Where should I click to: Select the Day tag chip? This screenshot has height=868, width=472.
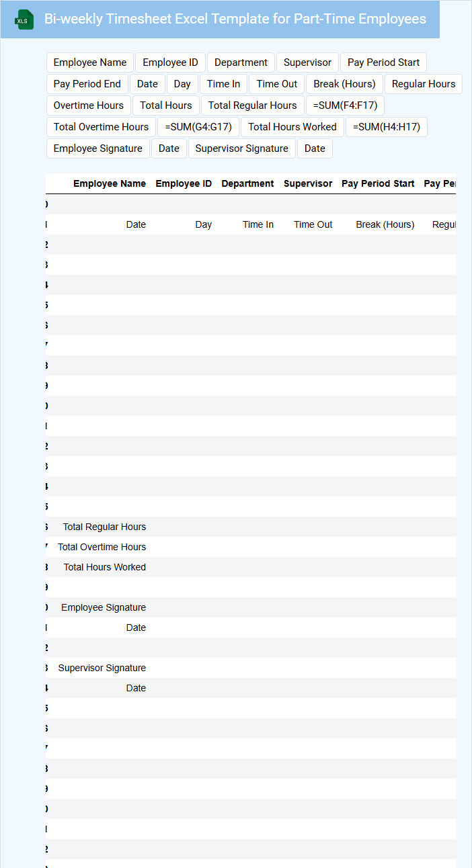[182, 84]
